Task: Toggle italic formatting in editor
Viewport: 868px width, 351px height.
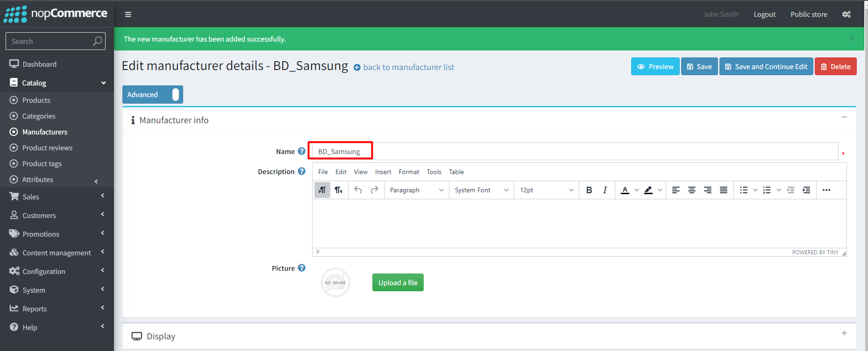Action: pyautogui.click(x=605, y=190)
